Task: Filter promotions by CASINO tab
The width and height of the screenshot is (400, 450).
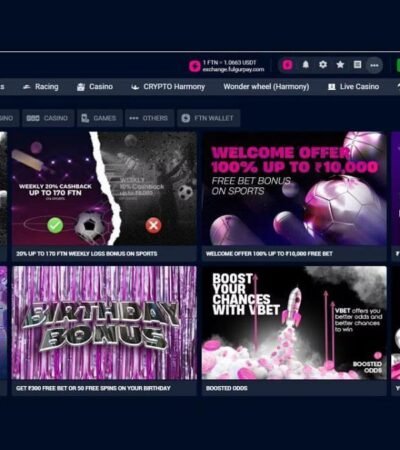Action: [48, 118]
